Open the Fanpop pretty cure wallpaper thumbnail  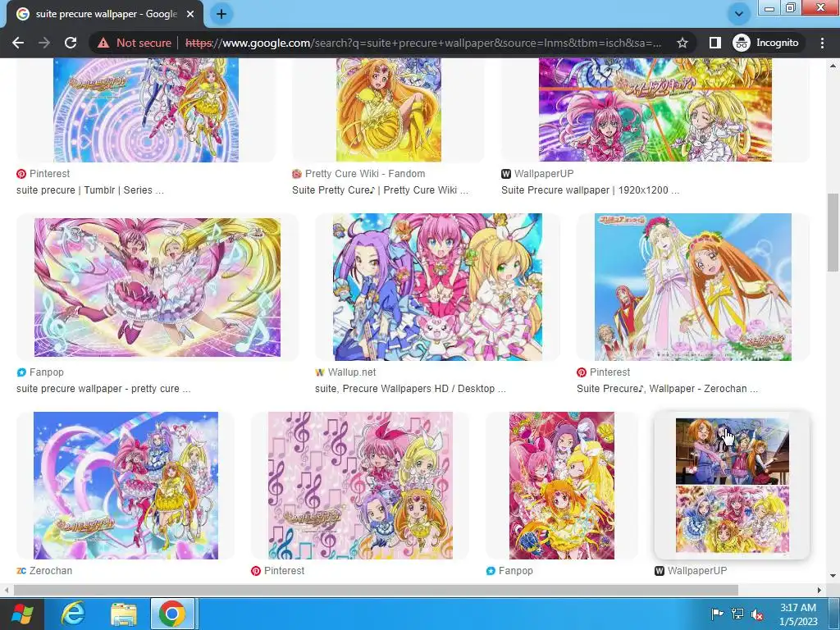click(157, 287)
